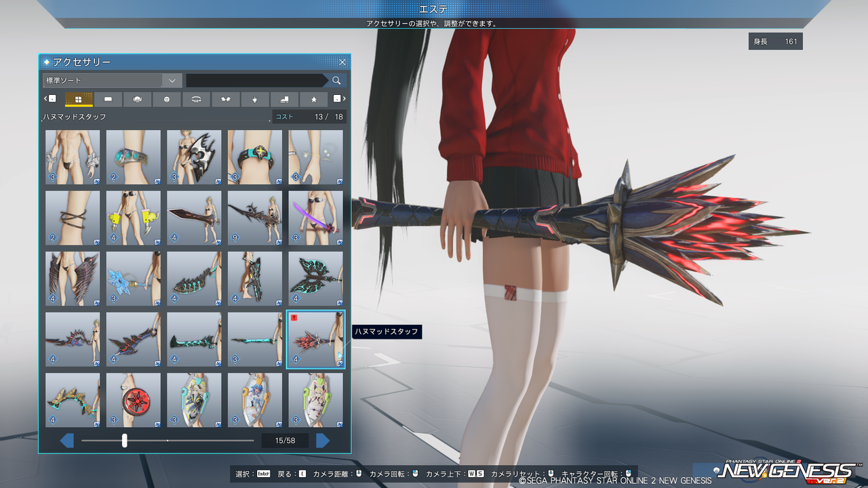This screenshot has height=488, width=868.
Task: Select the teal and black double axe
Action: point(316,279)
